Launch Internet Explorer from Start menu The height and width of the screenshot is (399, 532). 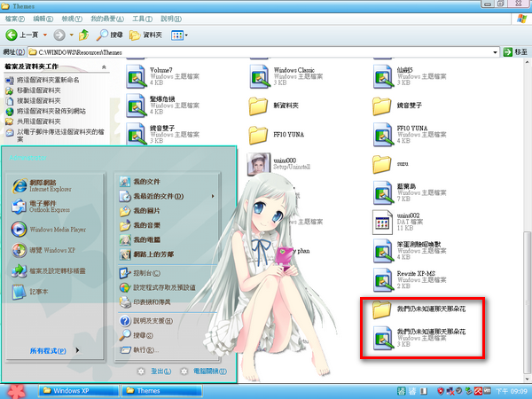[x=43, y=185]
